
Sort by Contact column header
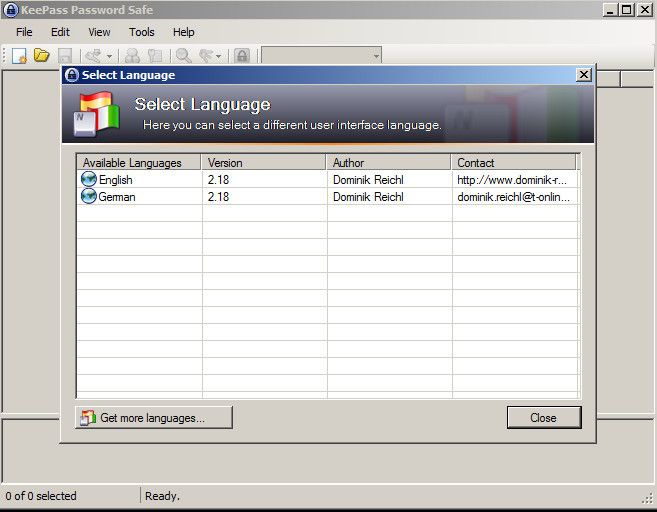[513, 162]
